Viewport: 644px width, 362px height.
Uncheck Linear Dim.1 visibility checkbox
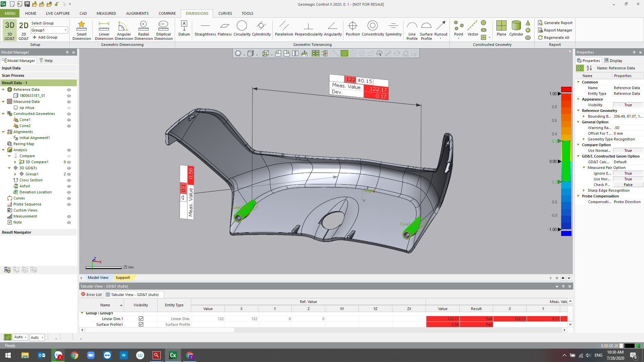(x=141, y=319)
